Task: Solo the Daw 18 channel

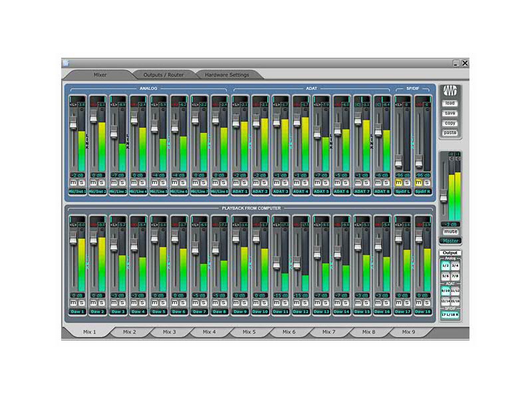Action: point(426,303)
